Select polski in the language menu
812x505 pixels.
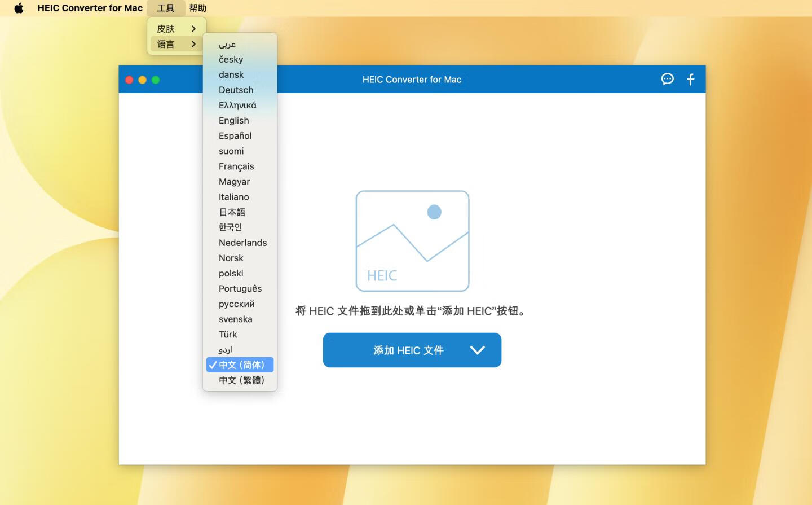point(240,273)
